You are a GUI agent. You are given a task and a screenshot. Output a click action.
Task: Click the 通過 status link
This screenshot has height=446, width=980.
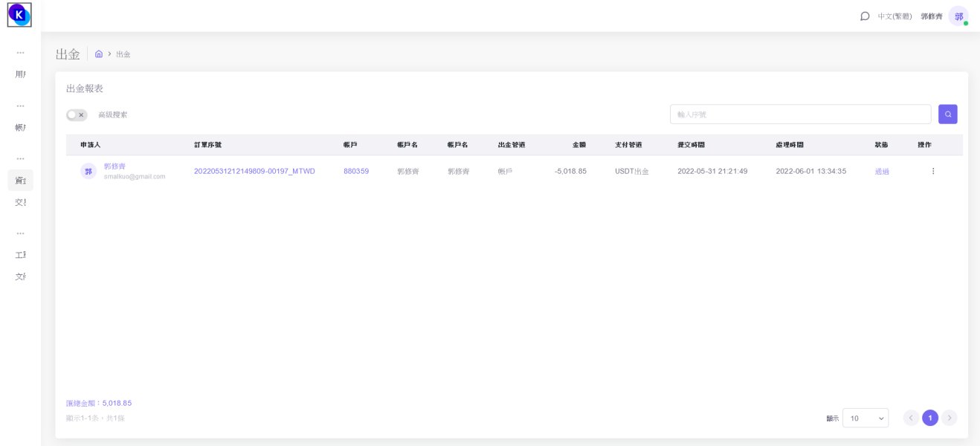pos(882,172)
